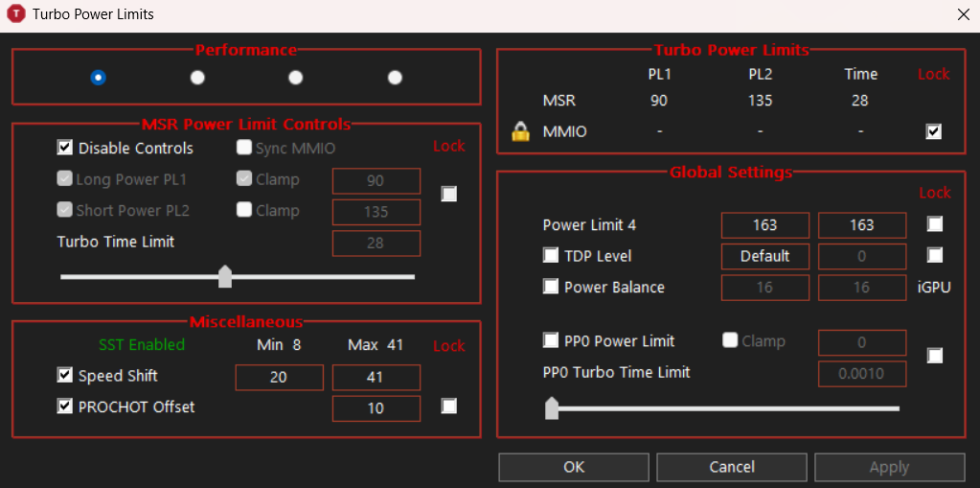Click the MMIO row label

pyautogui.click(x=565, y=132)
